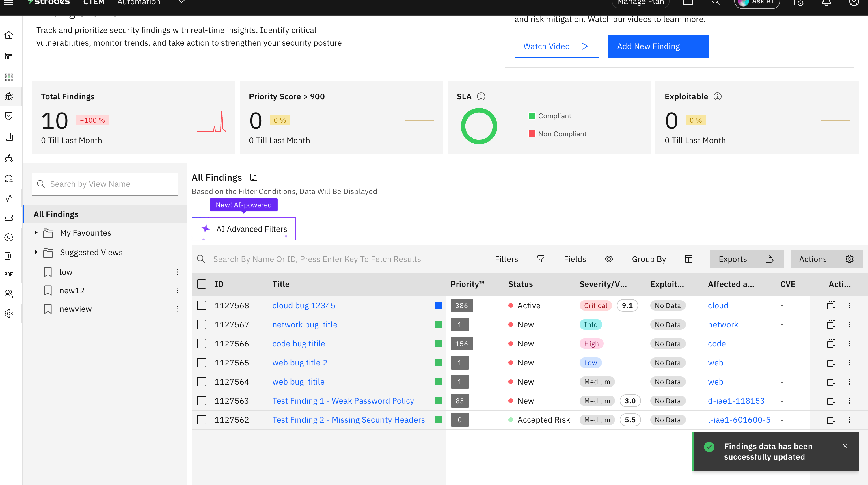Viewport: 868px width, 485px height.
Task: Check the box for finding 1127562
Action: [x=202, y=420]
